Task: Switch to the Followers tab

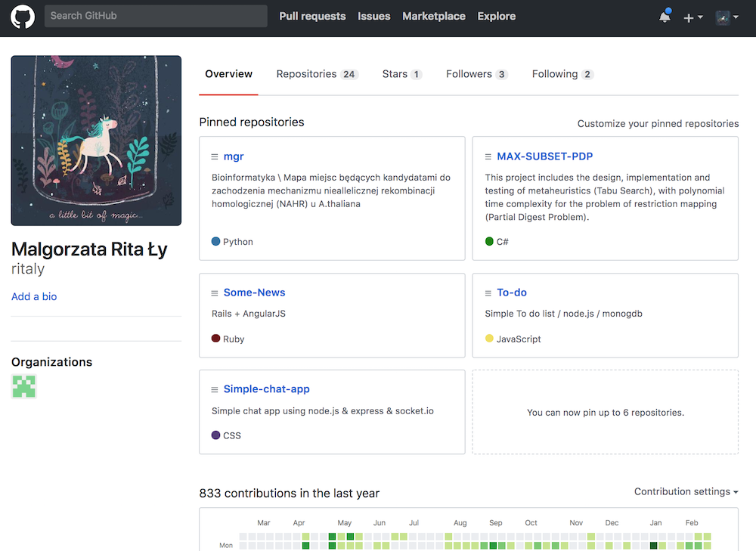Action: (476, 74)
